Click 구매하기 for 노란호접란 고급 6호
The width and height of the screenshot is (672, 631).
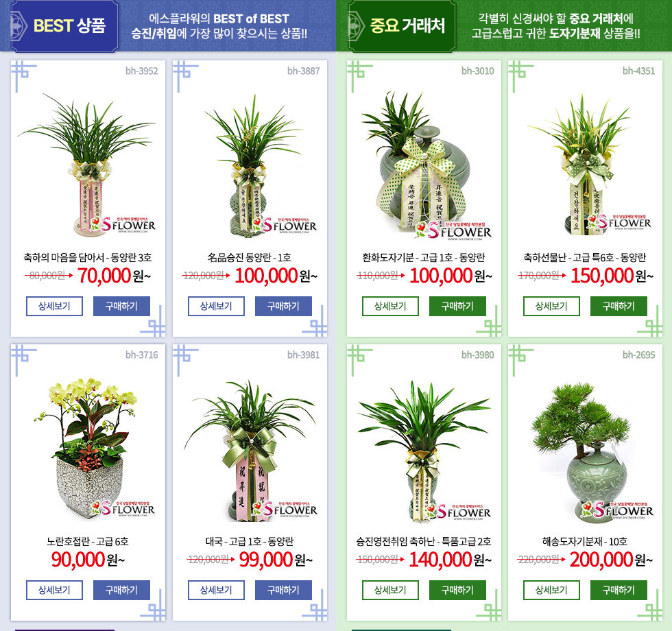122,590
